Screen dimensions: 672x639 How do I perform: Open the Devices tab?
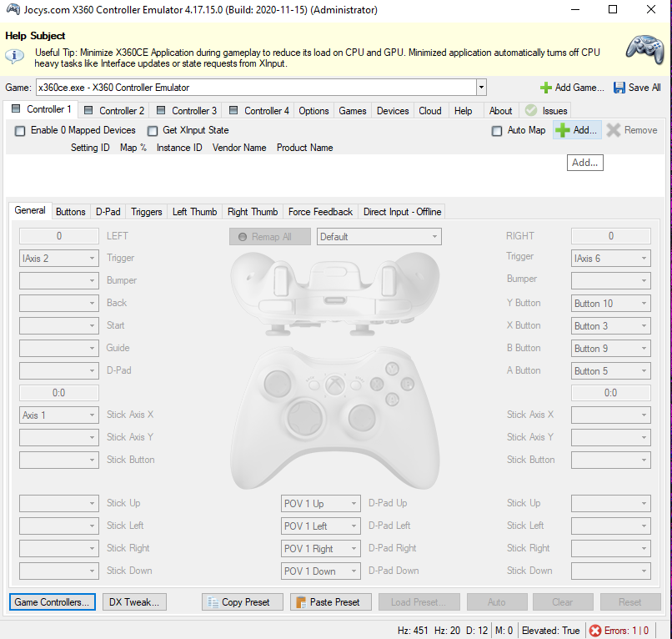(393, 111)
